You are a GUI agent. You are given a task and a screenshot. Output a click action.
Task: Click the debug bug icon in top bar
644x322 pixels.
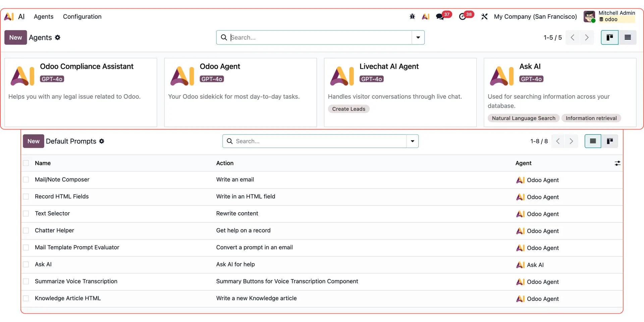coord(412,16)
